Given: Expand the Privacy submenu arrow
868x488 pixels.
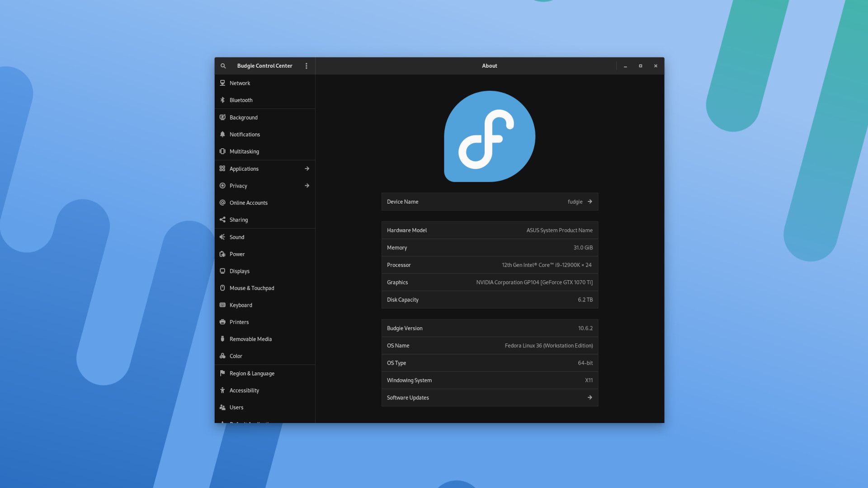Looking at the screenshot, I should click(x=307, y=186).
